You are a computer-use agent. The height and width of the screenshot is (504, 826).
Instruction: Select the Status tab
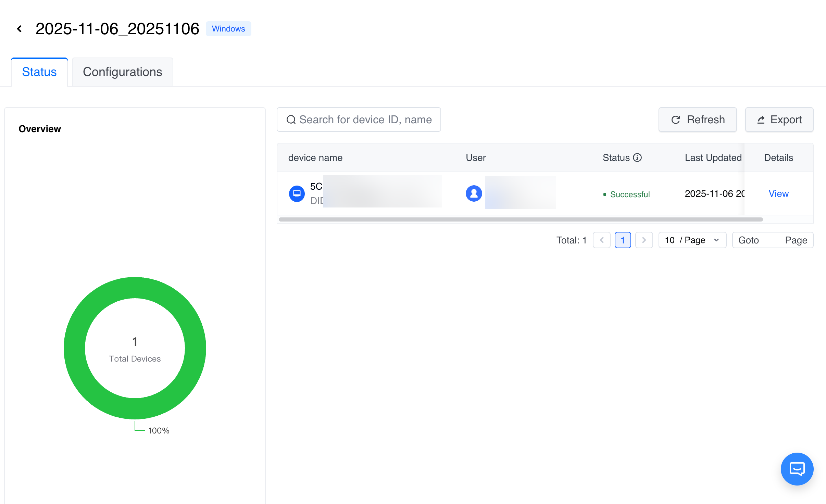pos(39,72)
